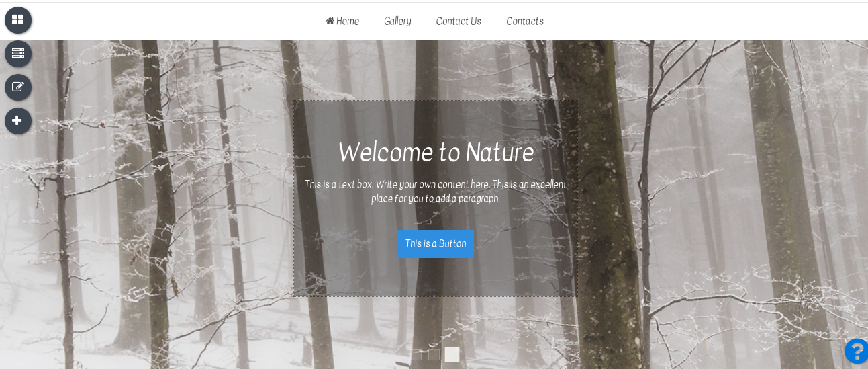Viewport: 868px width, 369px height.
Task: Select the 'Welcome to Nature' heading
Action: pos(436,153)
